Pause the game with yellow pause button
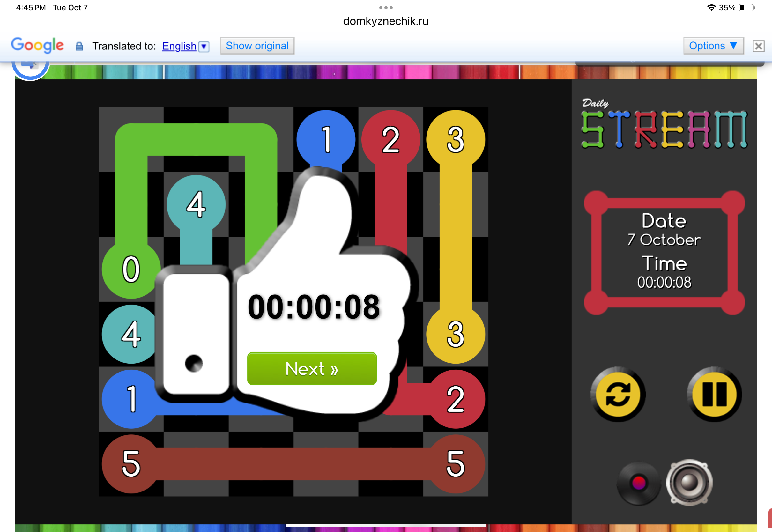Image resolution: width=772 pixels, height=532 pixels. point(714,394)
